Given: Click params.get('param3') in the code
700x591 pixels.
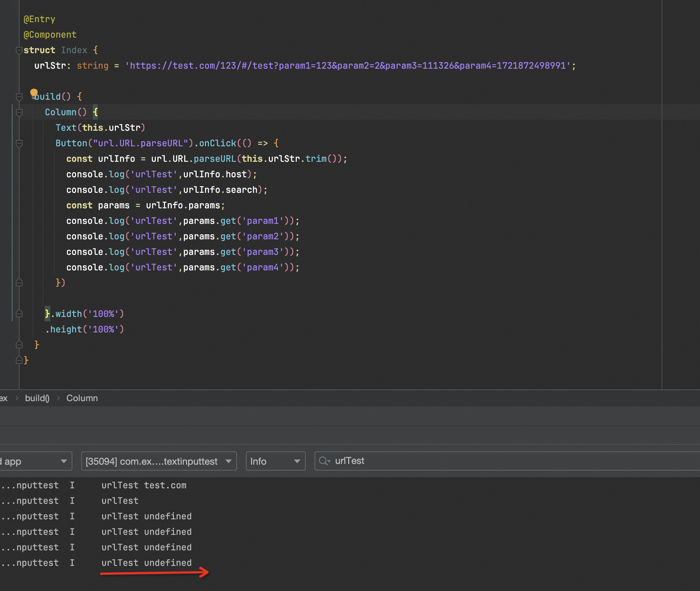Looking at the screenshot, I should coord(236,252).
